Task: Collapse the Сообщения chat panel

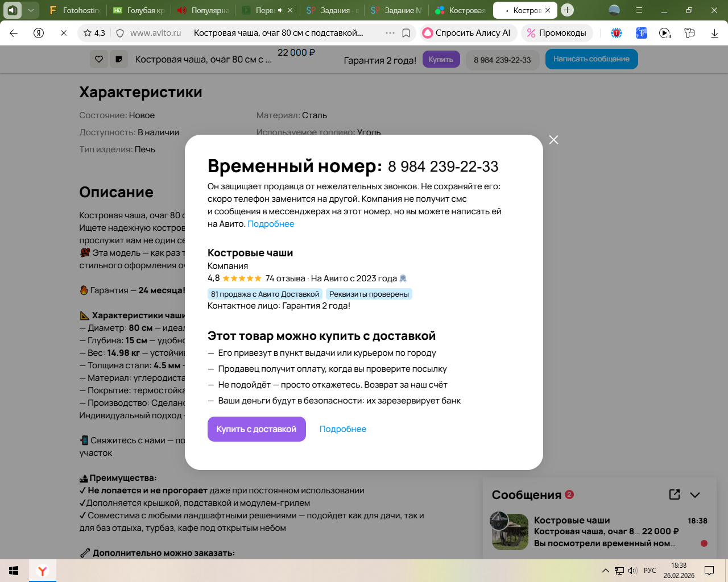Action: [695, 495]
